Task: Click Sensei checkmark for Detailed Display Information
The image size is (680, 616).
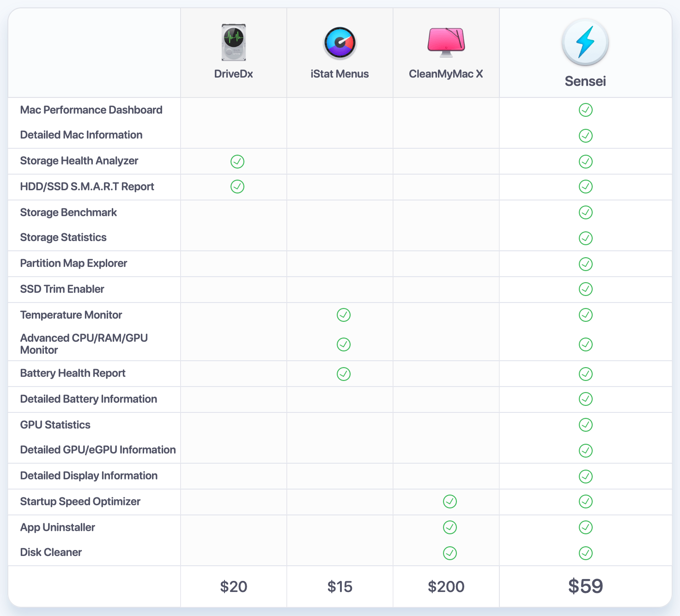Action: [x=586, y=477]
